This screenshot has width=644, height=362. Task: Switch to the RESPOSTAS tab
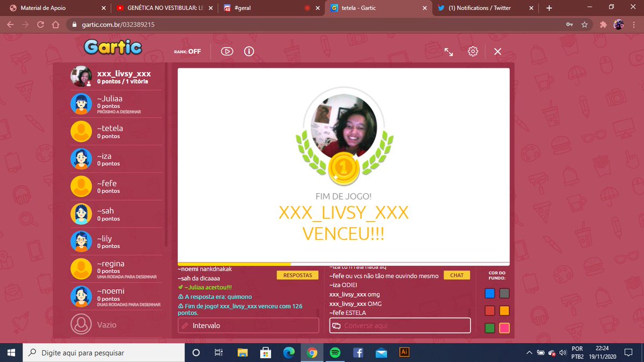coord(297,275)
